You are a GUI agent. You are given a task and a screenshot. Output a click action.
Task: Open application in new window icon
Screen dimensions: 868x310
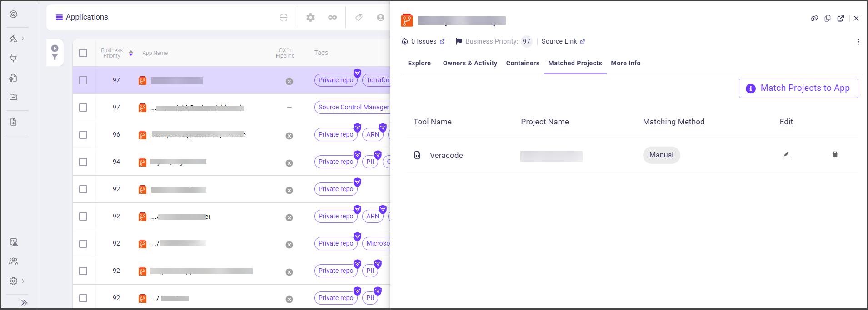coord(841,18)
